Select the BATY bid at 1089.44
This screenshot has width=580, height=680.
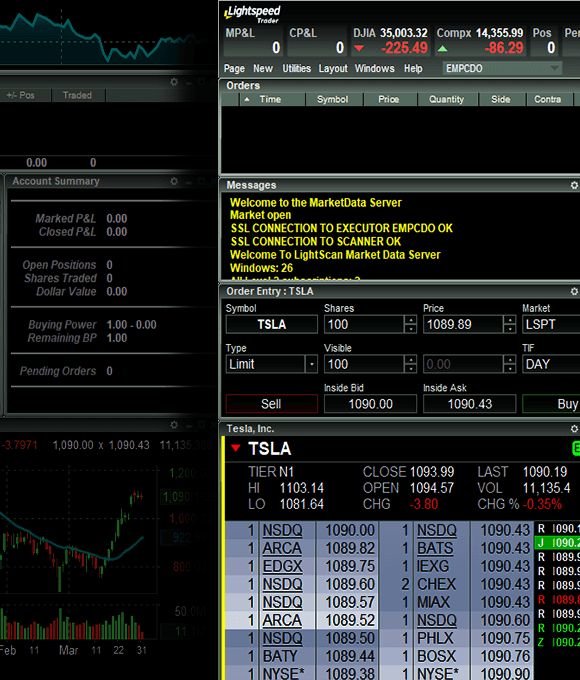[x=302, y=657]
